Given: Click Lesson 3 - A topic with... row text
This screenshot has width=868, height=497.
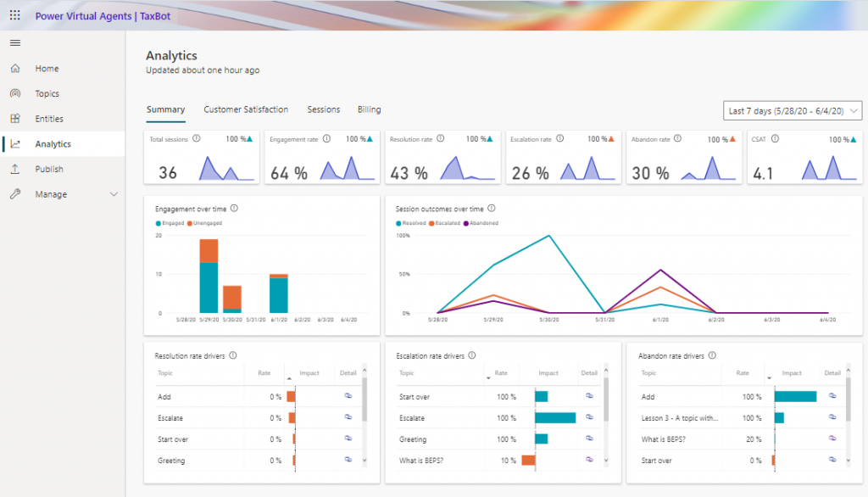Looking at the screenshot, I should point(680,418).
